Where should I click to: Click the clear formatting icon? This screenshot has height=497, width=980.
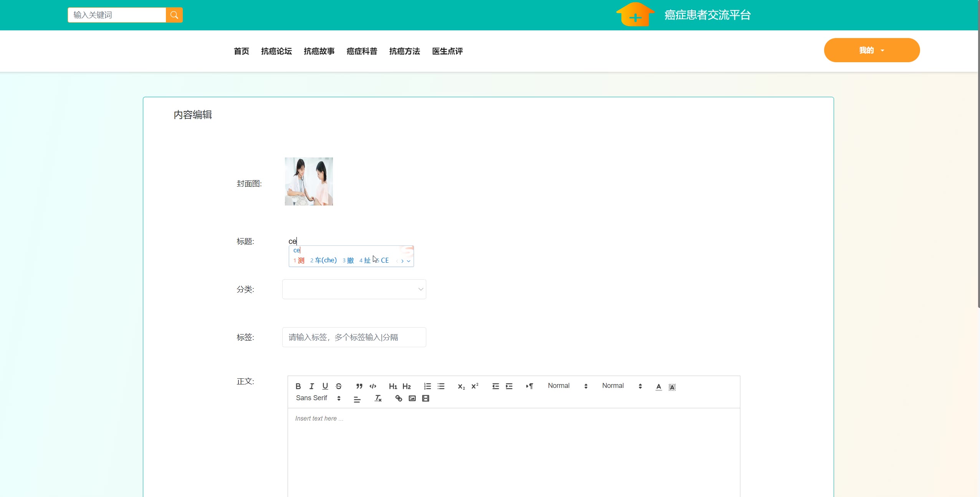pyautogui.click(x=378, y=398)
